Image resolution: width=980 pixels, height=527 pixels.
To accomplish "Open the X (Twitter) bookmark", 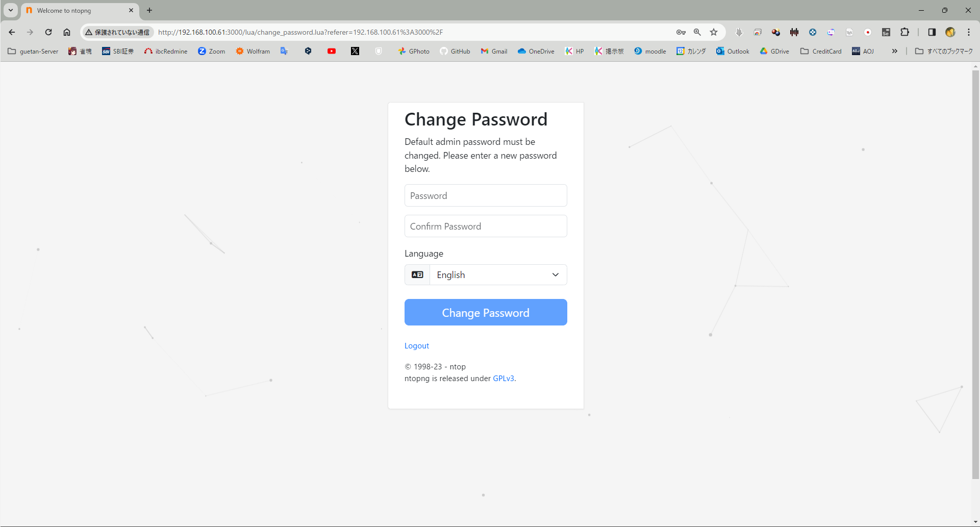I will pos(355,51).
